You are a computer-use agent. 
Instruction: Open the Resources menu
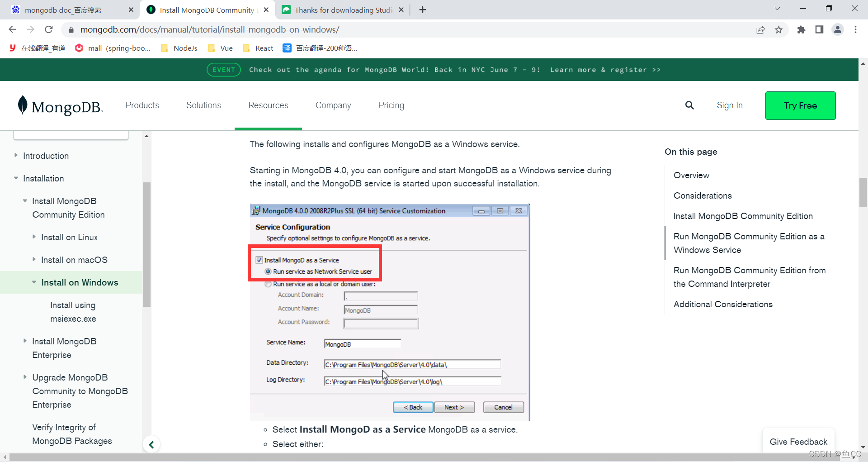pyautogui.click(x=268, y=105)
